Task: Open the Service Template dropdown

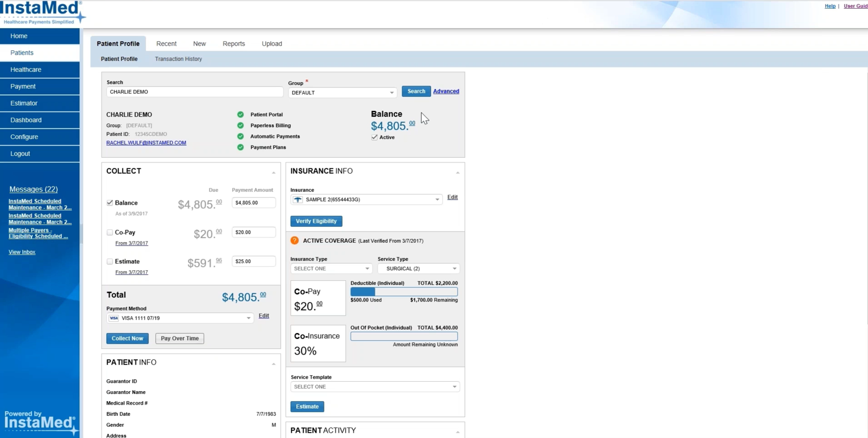Action: point(375,387)
